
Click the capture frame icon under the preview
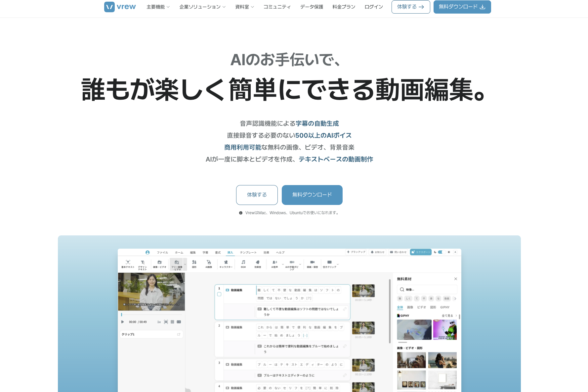[166, 322]
